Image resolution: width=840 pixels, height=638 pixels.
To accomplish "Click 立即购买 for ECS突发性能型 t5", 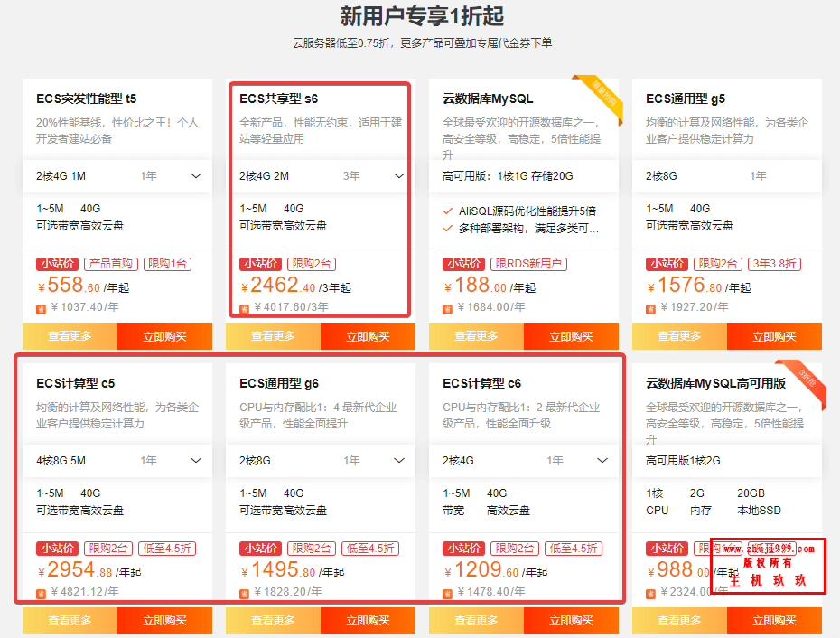I will pos(164,336).
